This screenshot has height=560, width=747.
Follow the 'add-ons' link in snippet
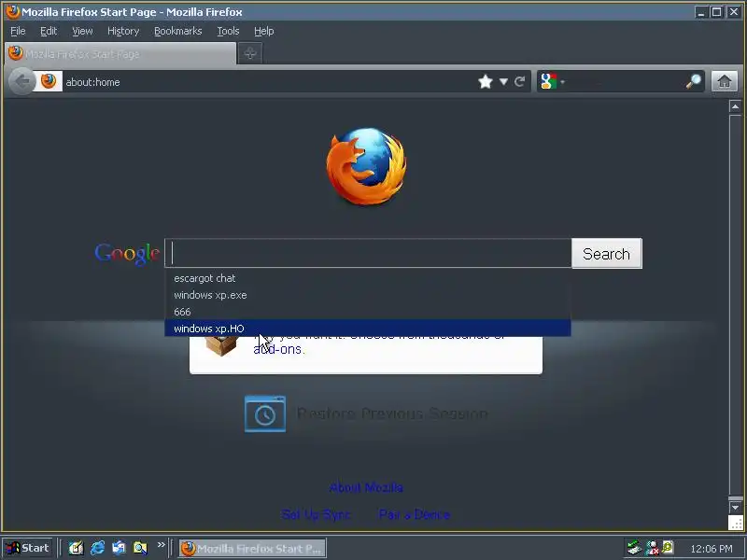pos(277,349)
